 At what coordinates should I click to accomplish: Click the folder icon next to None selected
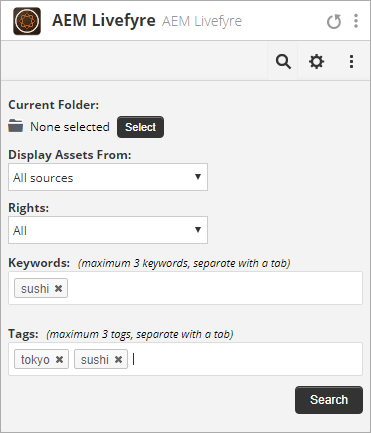pyautogui.click(x=16, y=126)
